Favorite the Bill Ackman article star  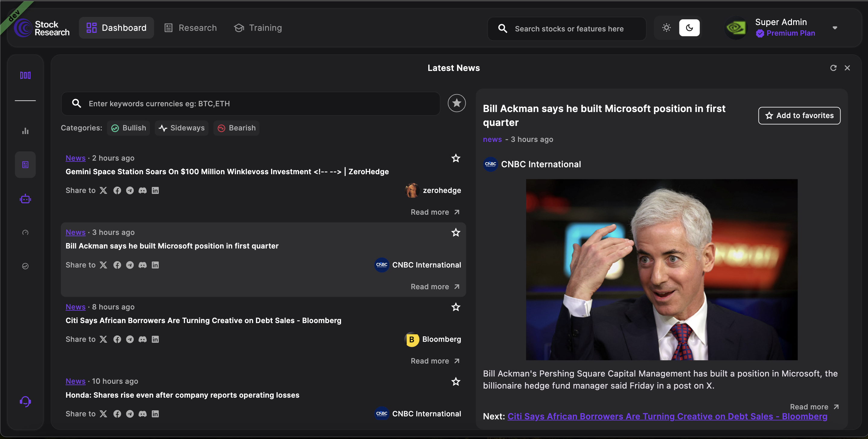[455, 232]
